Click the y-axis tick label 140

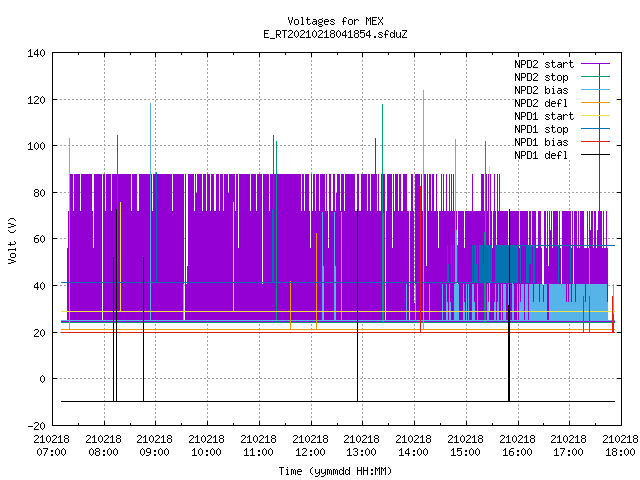[x=36, y=53]
